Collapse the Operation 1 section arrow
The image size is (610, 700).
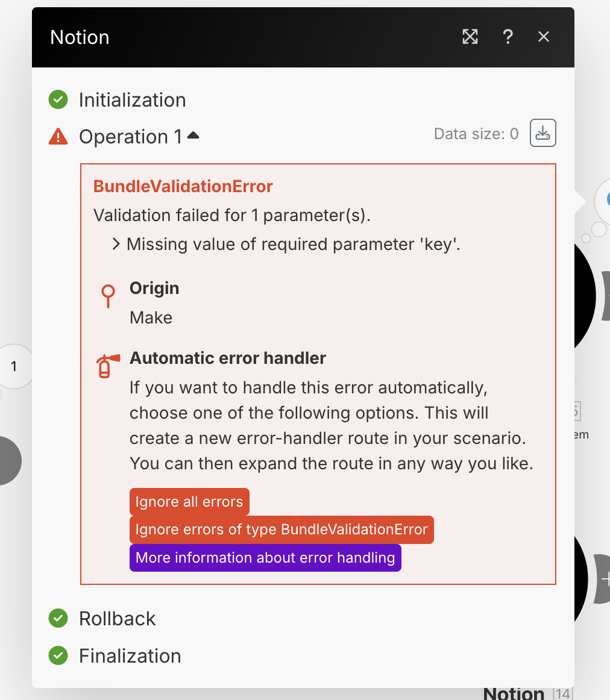[193, 136]
